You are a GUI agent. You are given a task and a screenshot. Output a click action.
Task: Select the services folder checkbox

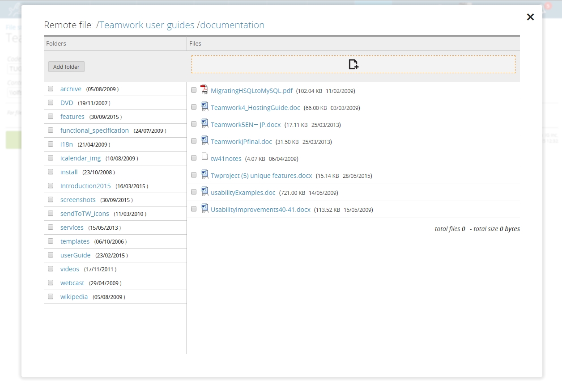(x=51, y=228)
